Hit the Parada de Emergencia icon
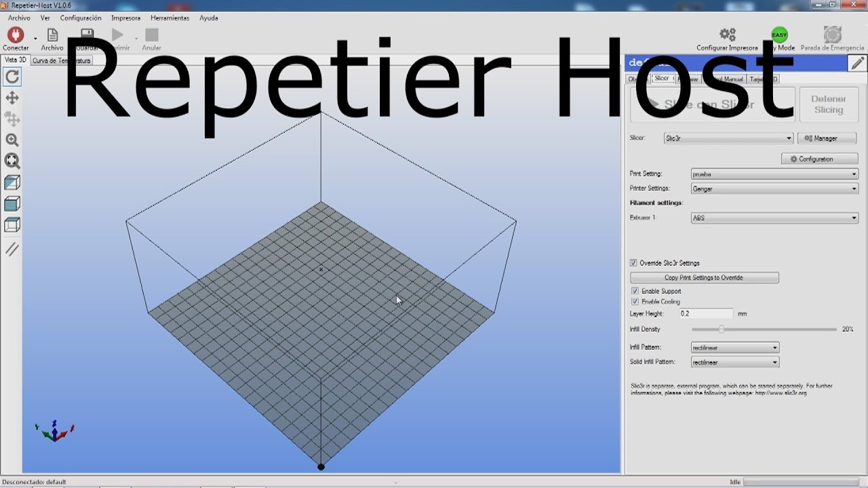 tap(833, 35)
